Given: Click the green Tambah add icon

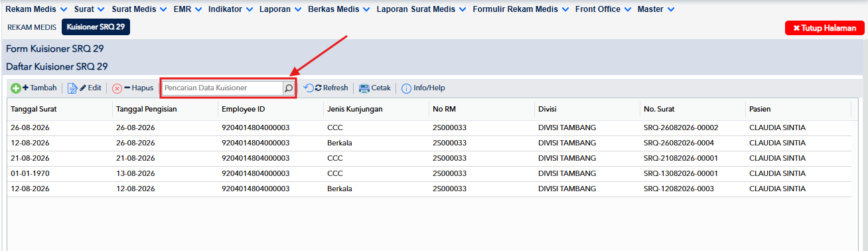Looking at the screenshot, I should coord(15,88).
